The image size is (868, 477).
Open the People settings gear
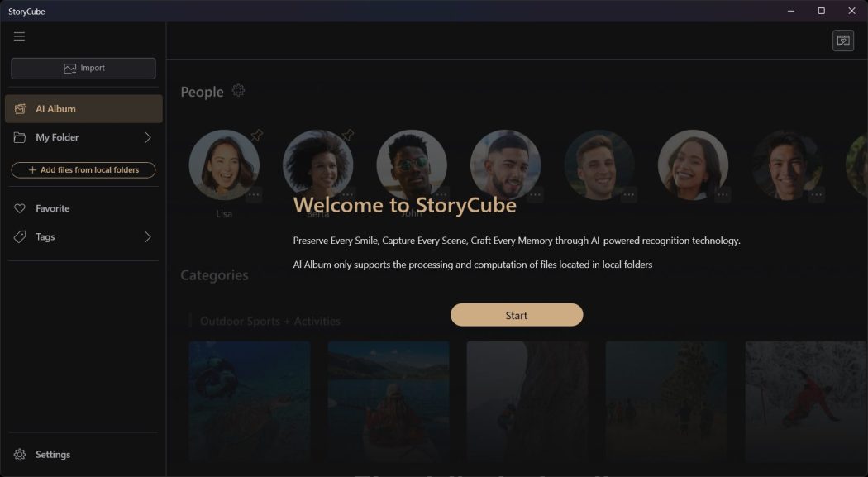pyautogui.click(x=238, y=91)
